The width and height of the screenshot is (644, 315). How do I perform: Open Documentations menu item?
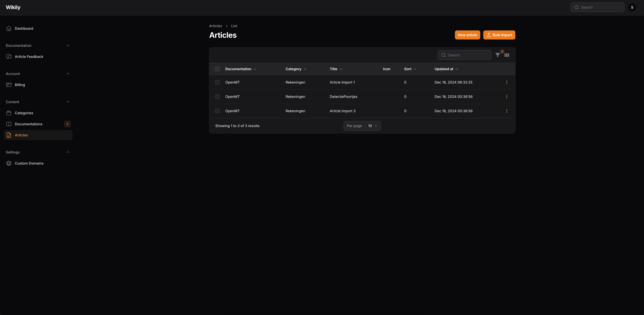pyautogui.click(x=38, y=124)
